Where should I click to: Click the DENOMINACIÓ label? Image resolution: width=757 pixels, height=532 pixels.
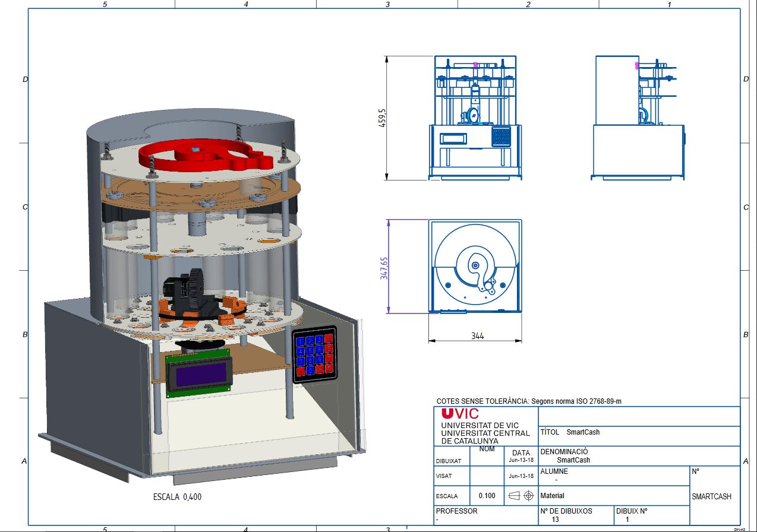[564, 452]
